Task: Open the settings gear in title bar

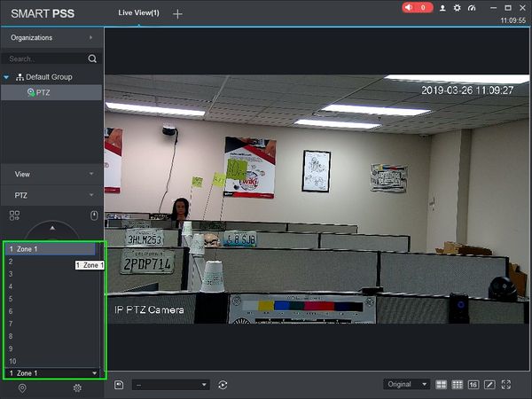Action: 457,8
